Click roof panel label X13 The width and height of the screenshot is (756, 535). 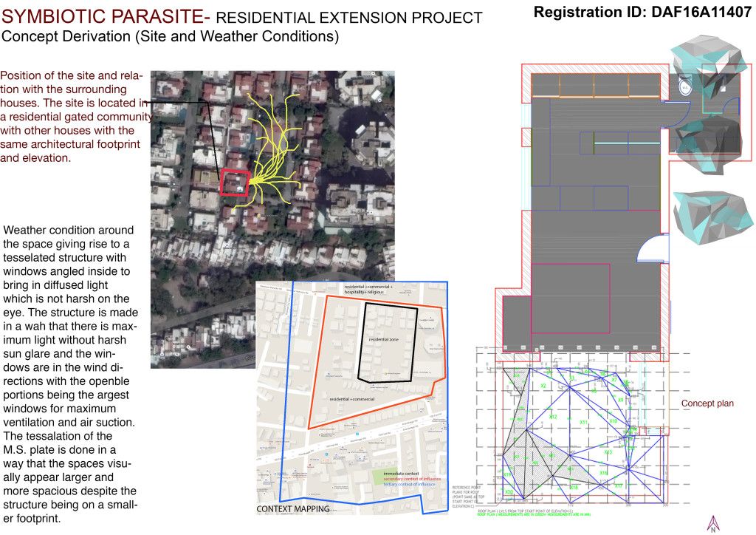(x=608, y=452)
